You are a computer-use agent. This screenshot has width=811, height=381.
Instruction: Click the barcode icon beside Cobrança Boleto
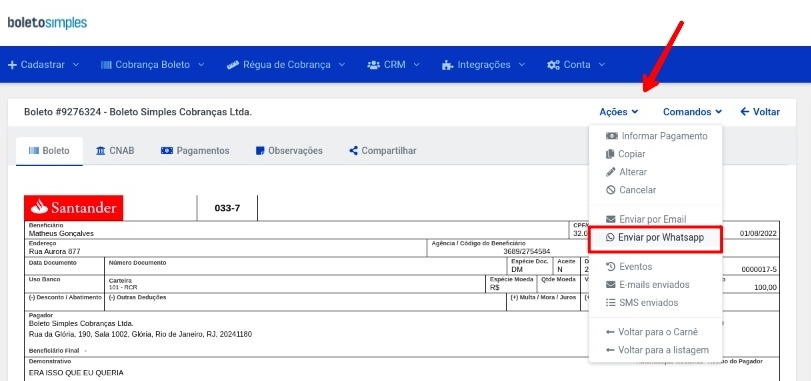[106, 65]
